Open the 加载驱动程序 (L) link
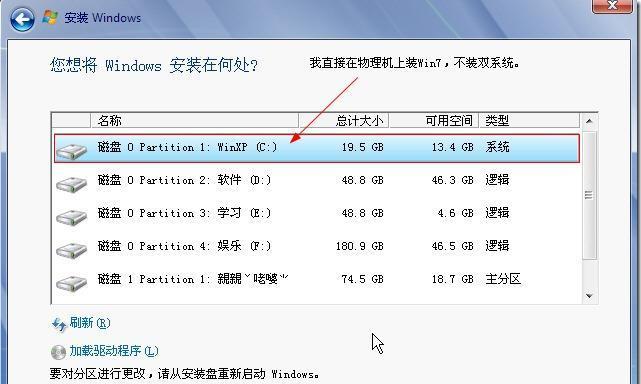 114,351
